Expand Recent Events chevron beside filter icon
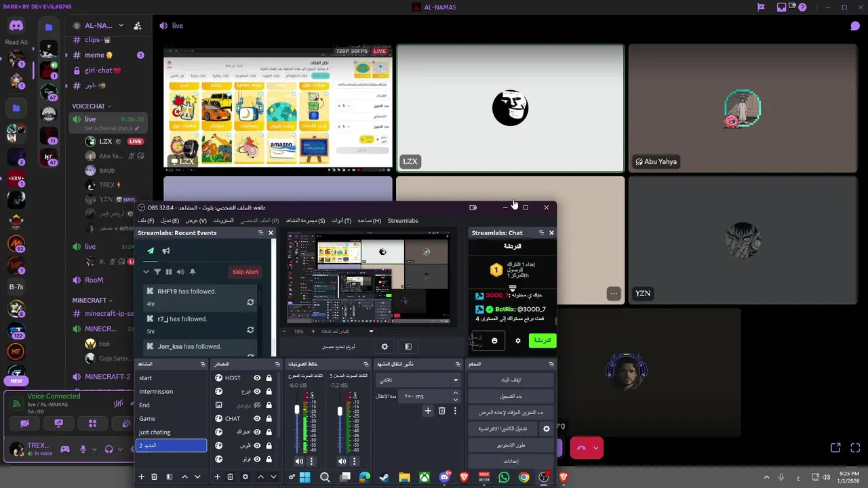The width and height of the screenshot is (868, 488). 146,272
